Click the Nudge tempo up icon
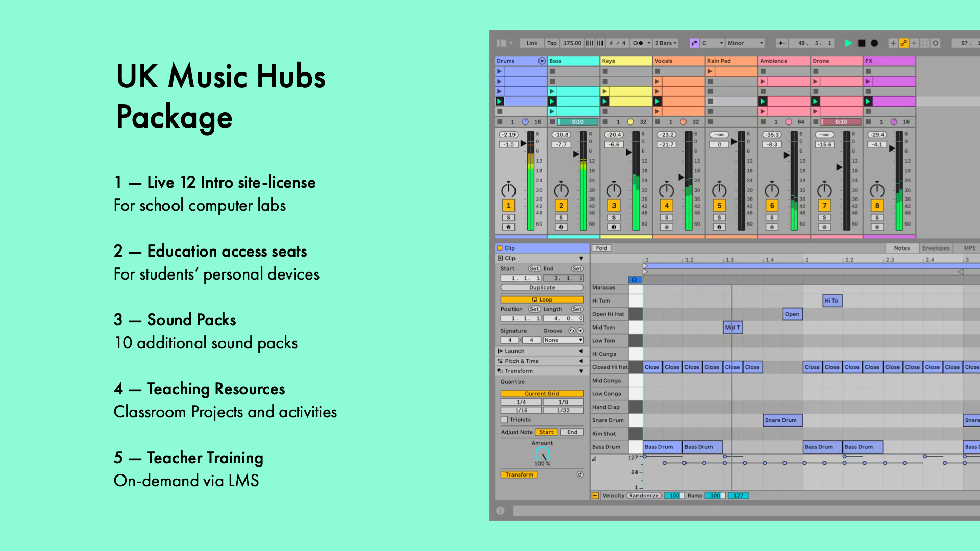 (x=600, y=43)
